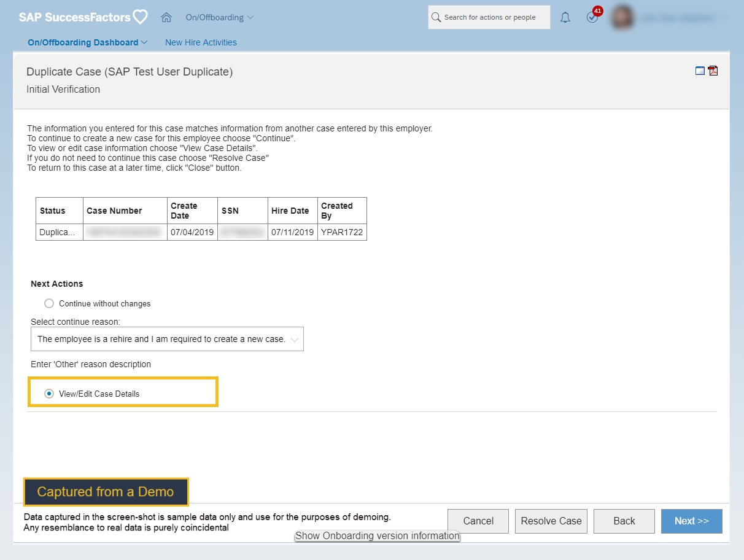Click the Next Actions heading
Viewport: 744px width, 560px height.
pyautogui.click(x=57, y=284)
